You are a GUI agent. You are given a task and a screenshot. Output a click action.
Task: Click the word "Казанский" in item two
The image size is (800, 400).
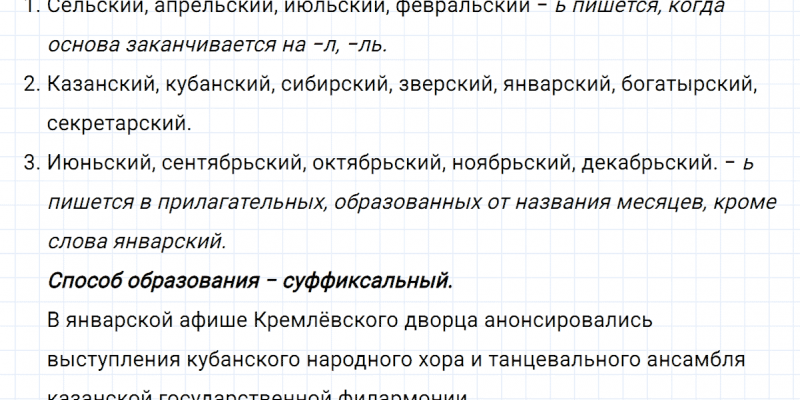[x=98, y=85]
